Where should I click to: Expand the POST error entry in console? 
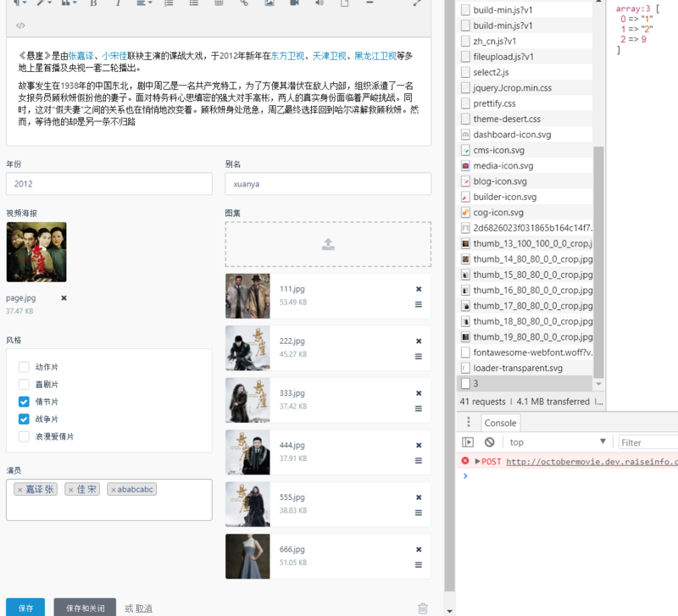coord(477,461)
